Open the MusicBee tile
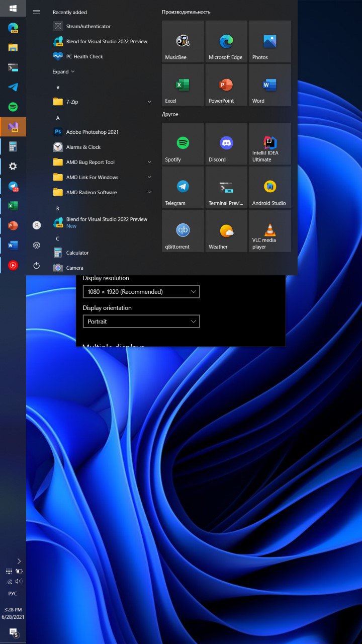This screenshot has width=362, height=644. point(183,41)
